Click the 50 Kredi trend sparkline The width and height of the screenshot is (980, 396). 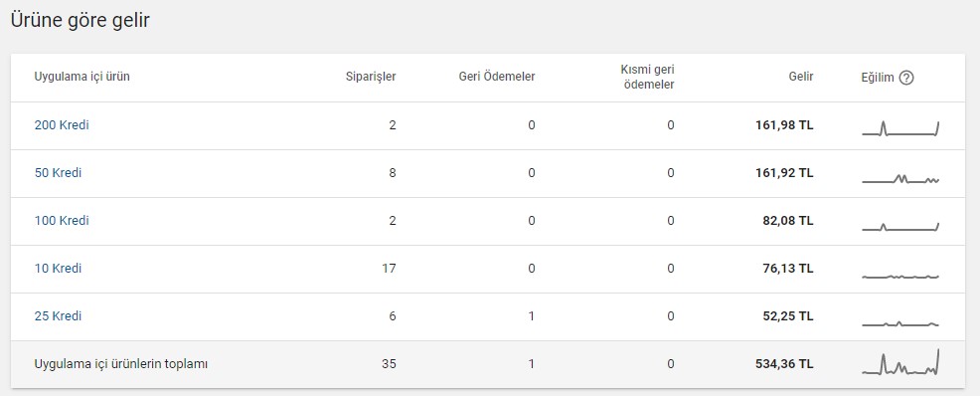coord(900,178)
